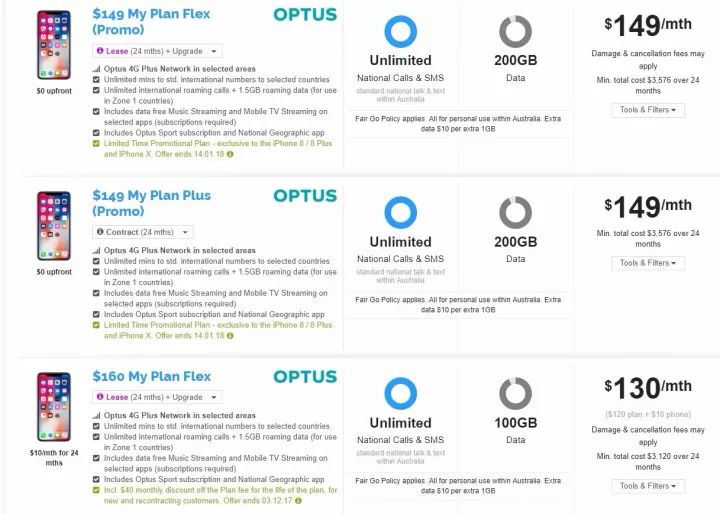Screen dimensions: 720x514
Task: Open Tools & Filters menu on first $149 plan
Action: coord(648,110)
